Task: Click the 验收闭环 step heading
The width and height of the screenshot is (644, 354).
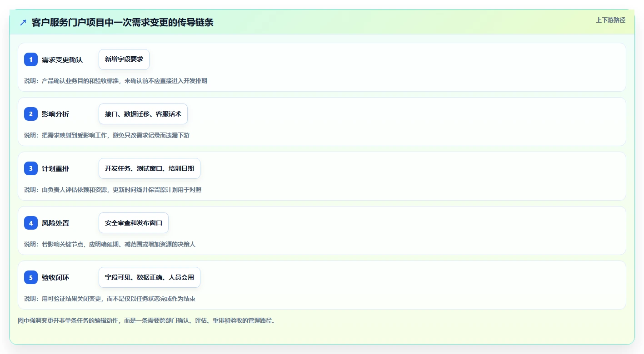Action: [x=55, y=277]
